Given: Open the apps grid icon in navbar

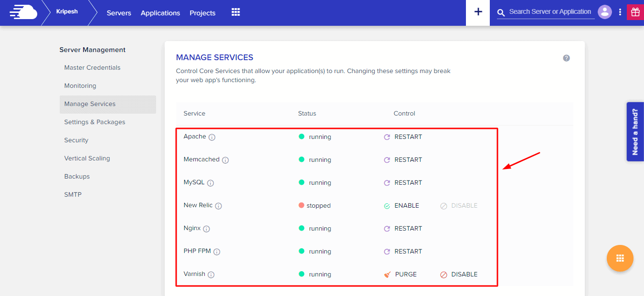Looking at the screenshot, I should (235, 12).
